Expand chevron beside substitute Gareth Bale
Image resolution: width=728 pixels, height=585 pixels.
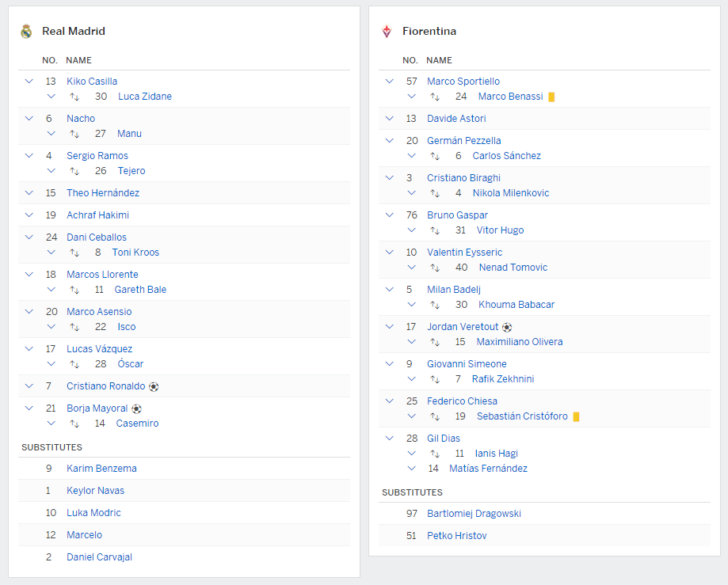(51, 290)
